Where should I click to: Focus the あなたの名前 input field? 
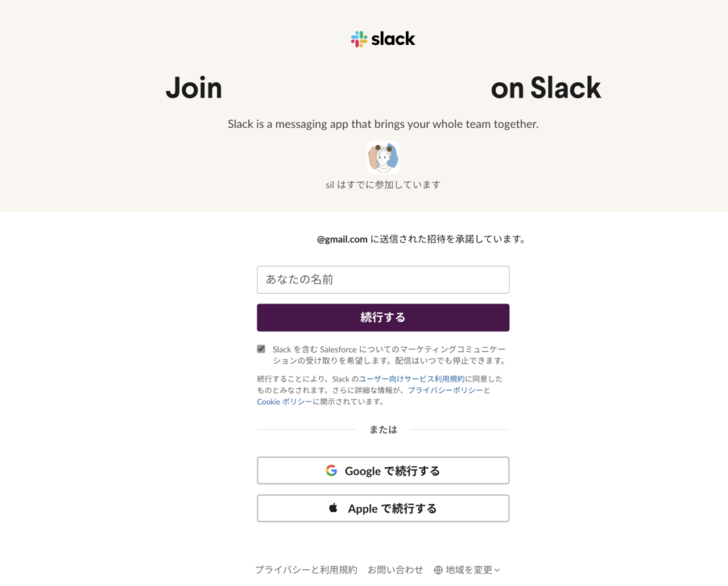click(x=382, y=279)
